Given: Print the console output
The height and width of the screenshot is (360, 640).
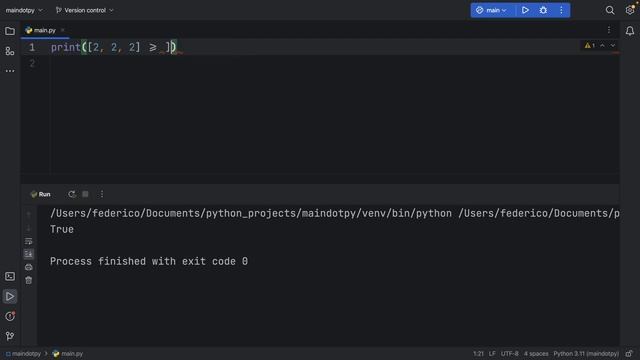Looking at the screenshot, I should (x=29, y=267).
